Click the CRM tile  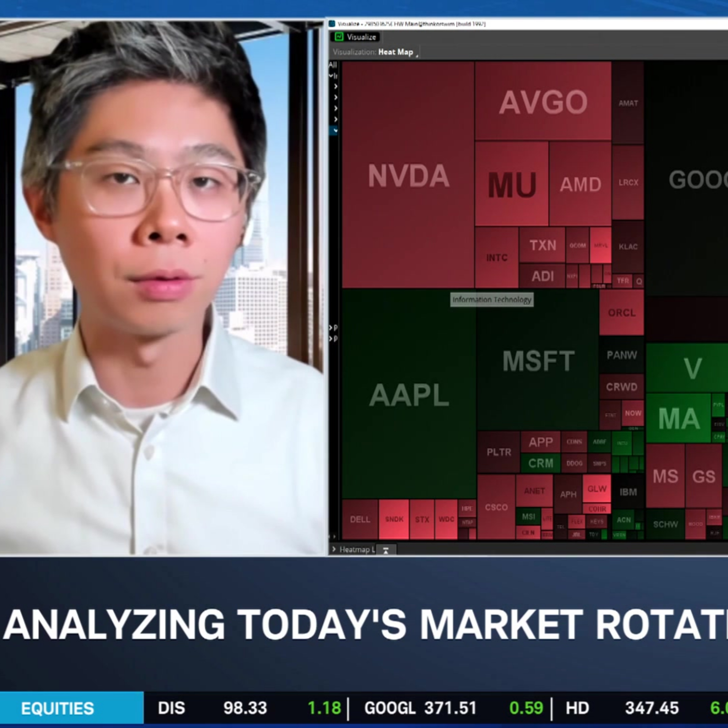click(x=540, y=463)
